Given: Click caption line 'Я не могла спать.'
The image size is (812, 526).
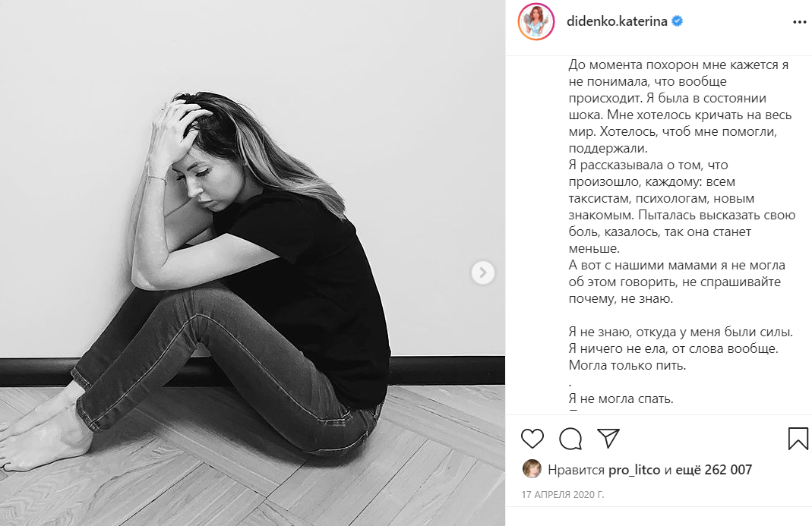Looking at the screenshot, I should (x=621, y=398).
